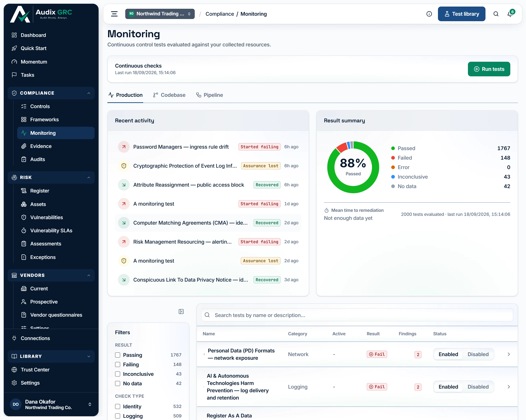Open Computer Matching Agreements activity row
This screenshot has height=420, width=526.
(x=208, y=223)
